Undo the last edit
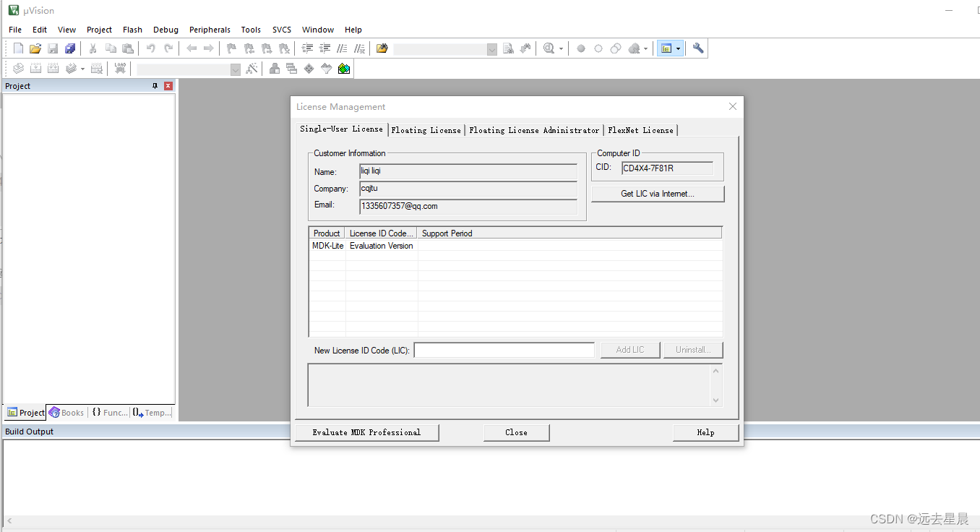 click(151, 48)
